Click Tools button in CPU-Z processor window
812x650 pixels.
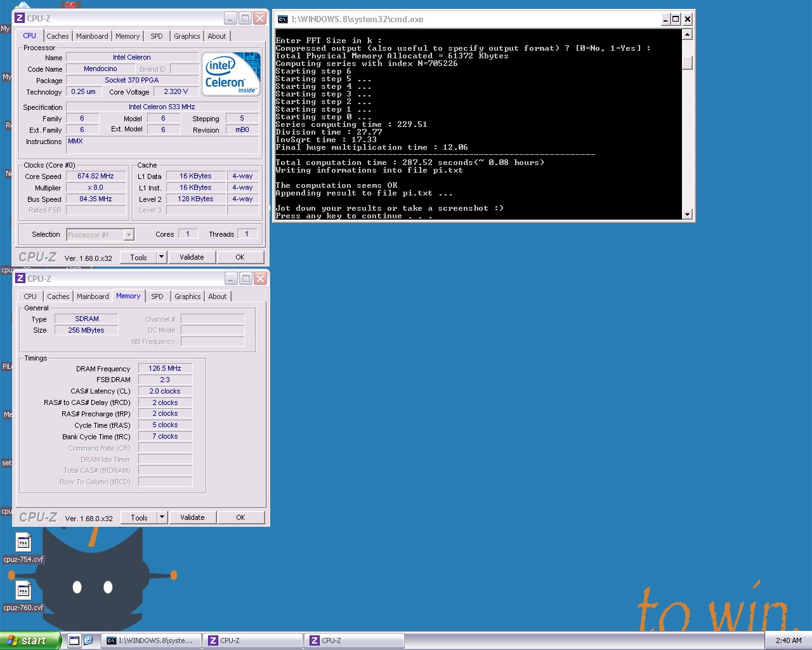pyautogui.click(x=138, y=257)
